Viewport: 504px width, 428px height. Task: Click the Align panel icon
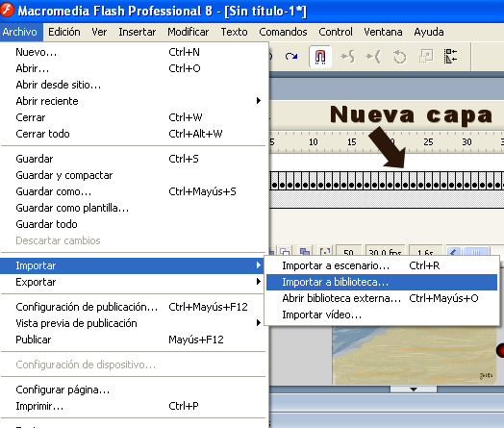[450, 57]
